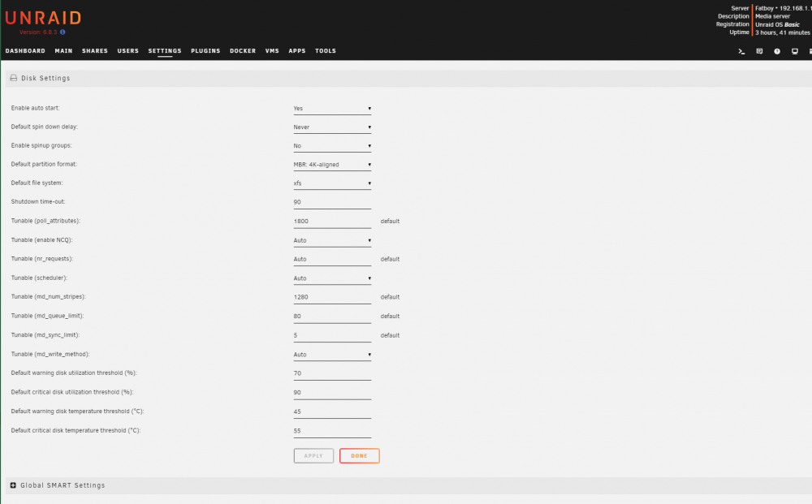
Task: Open the Docker page
Action: click(x=243, y=50)
